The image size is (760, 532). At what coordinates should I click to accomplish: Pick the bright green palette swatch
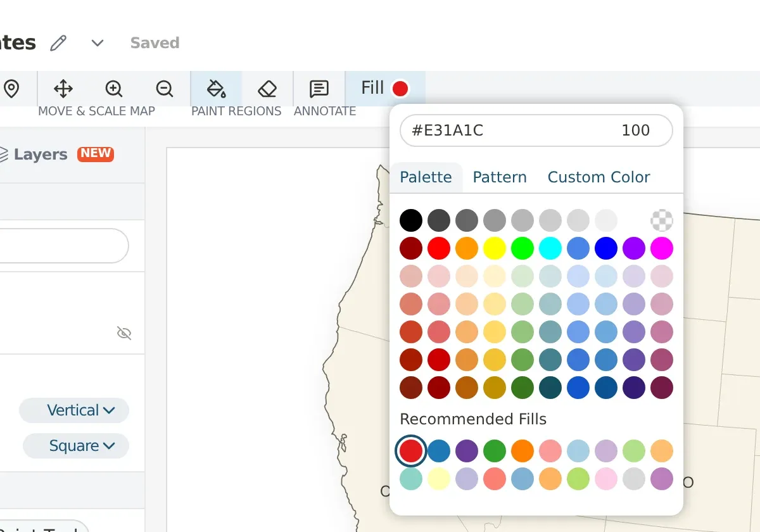522,248
